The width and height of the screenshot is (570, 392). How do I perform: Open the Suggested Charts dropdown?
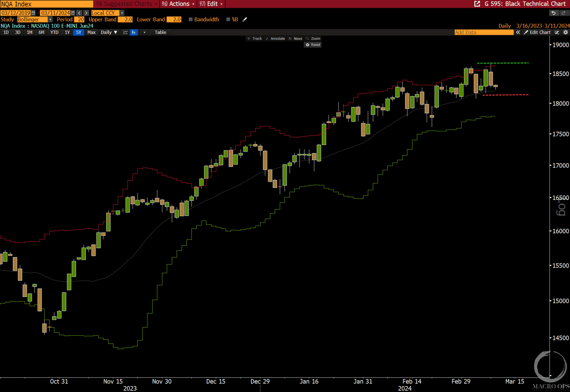click(x=127, y=4)
